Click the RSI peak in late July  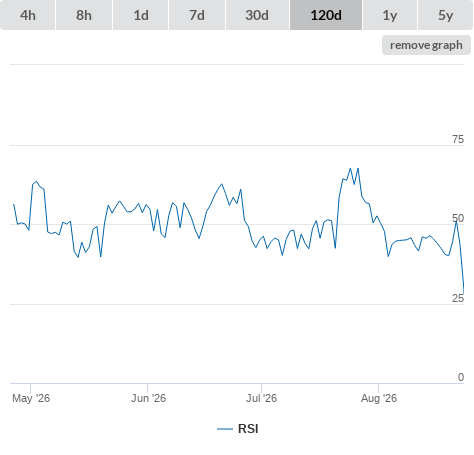[350, 169]
